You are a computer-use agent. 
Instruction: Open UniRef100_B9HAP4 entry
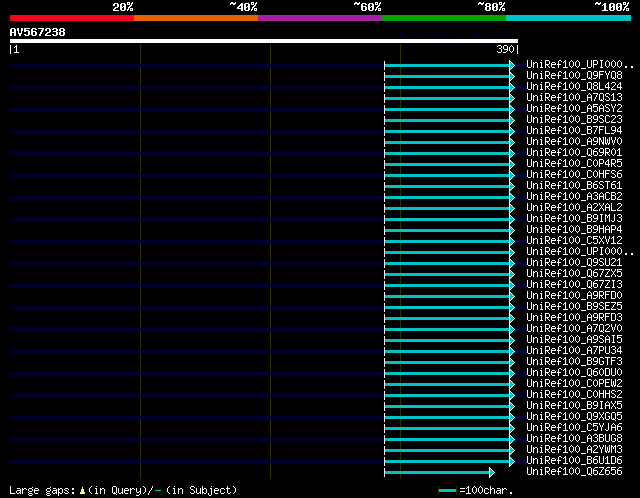(x=574, y=230)
